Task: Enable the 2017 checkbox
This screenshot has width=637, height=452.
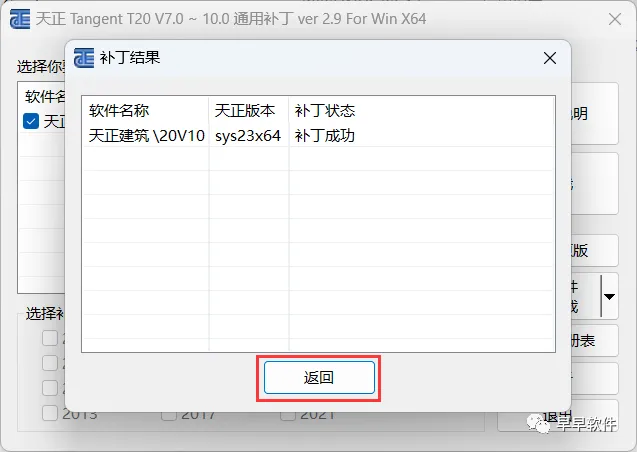Action: point(169,415)
